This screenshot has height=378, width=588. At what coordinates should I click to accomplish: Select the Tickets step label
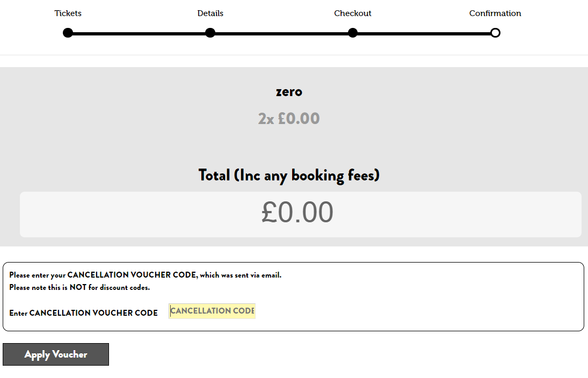[x=68, y=13]
